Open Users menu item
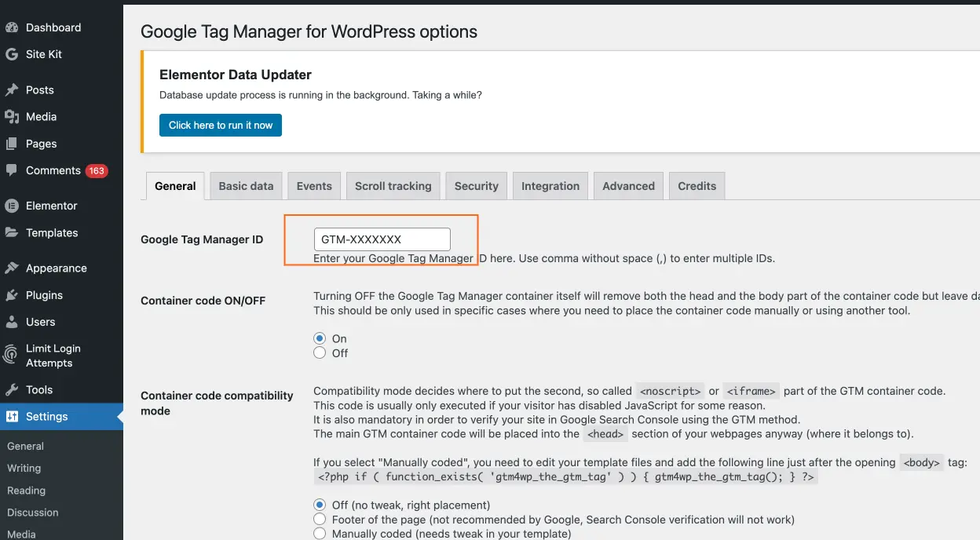980x540 pixels. 41,322
